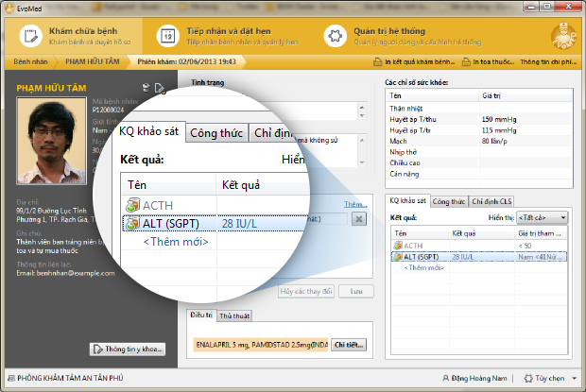Open the Tiếp nhận và đặt hẹn calendar icon
The image size is (586, 392).
(167, 36)
